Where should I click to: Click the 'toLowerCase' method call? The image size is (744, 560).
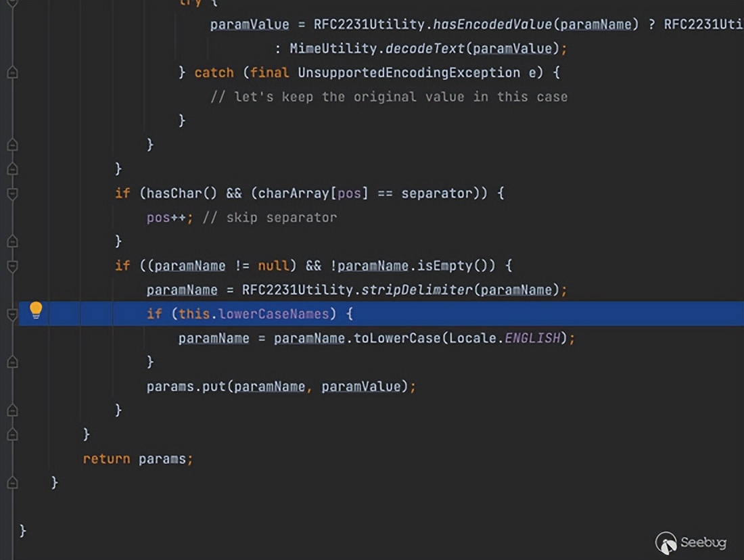coord(396,338)
